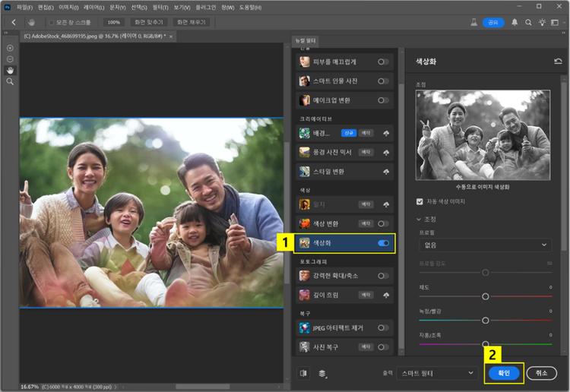
Task: Click the back arrow in options bar
Action: coord(14,23)
